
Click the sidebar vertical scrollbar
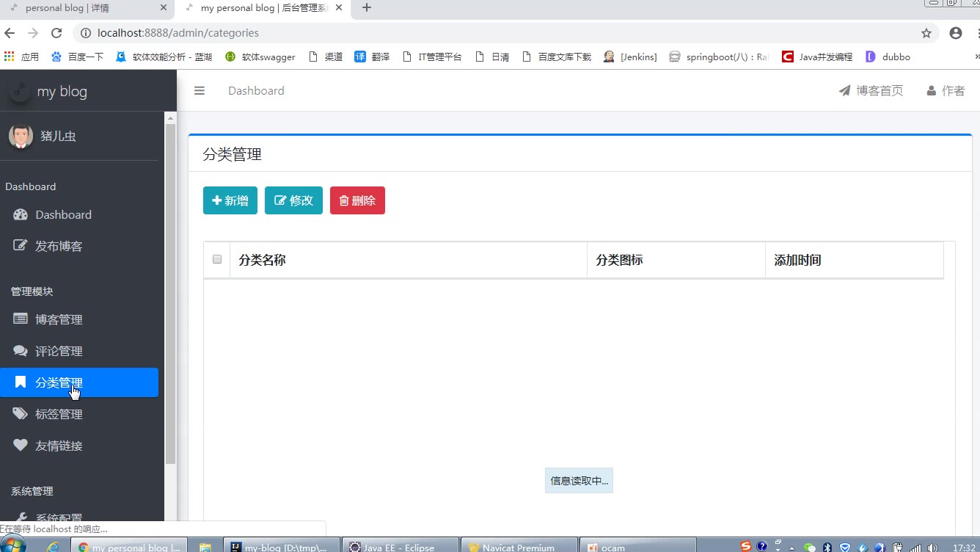(171, 294)
